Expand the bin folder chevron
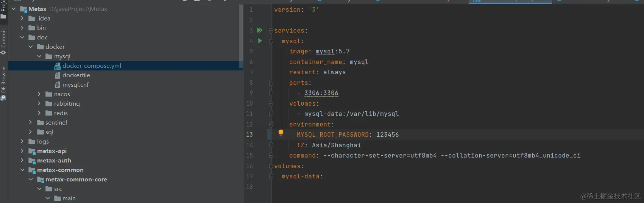This screenshot has height=203, width=644. pos(22,28)
